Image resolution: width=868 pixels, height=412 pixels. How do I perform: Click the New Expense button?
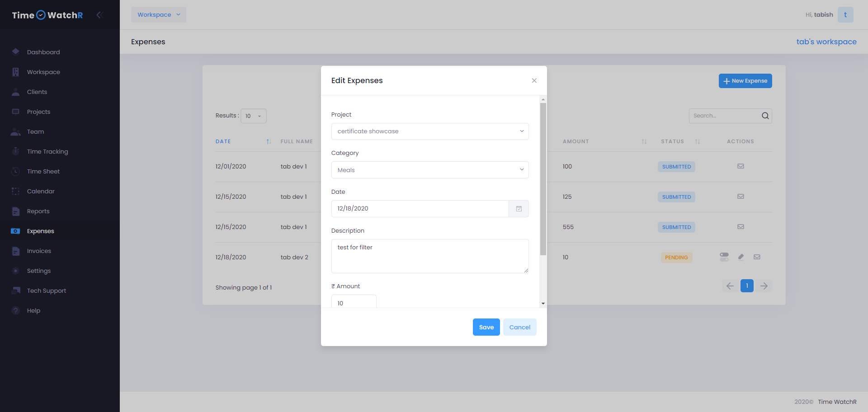745,81
